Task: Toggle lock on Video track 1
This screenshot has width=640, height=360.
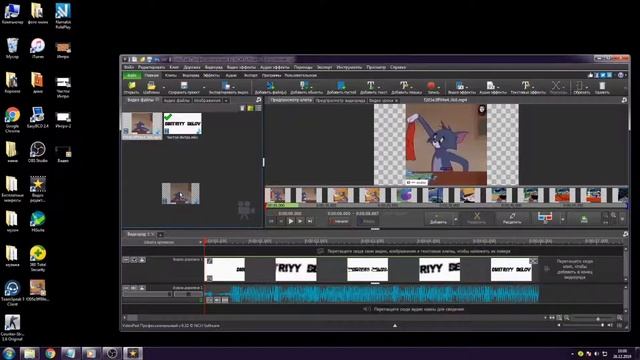Action: point(142,260)
